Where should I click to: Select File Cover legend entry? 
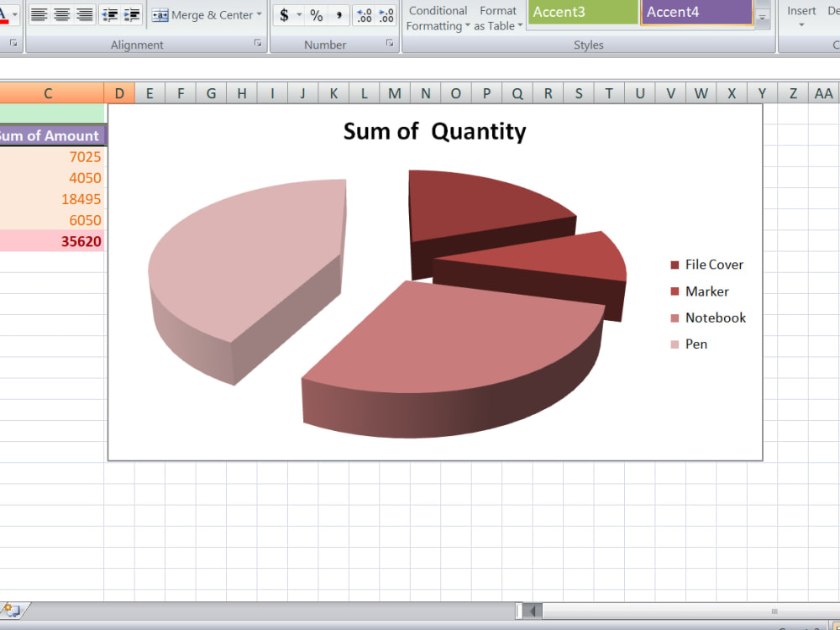click(x=707, y=265)
